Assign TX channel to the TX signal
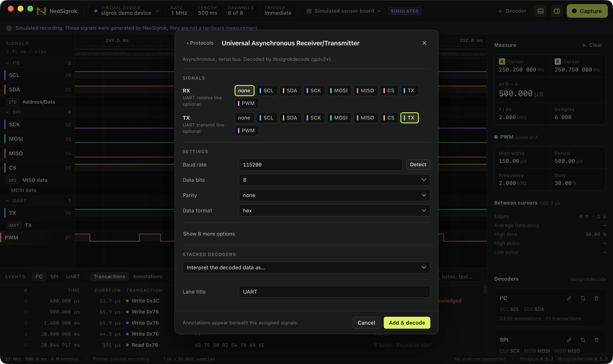The image size is (613, 364). (409, 118)
